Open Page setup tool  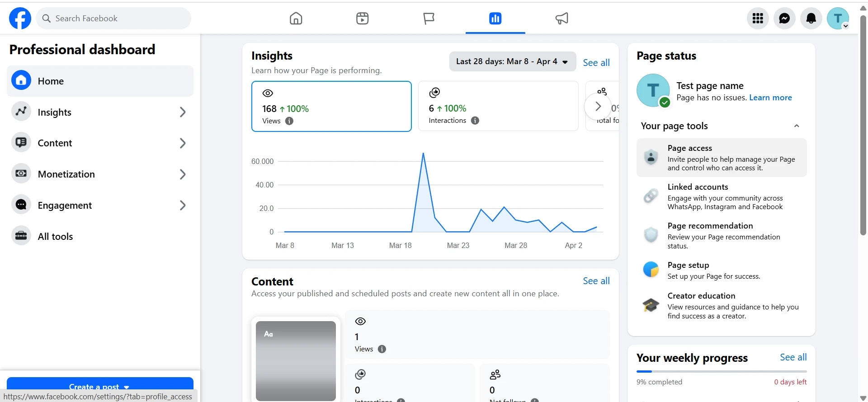[x=722, y=270]
